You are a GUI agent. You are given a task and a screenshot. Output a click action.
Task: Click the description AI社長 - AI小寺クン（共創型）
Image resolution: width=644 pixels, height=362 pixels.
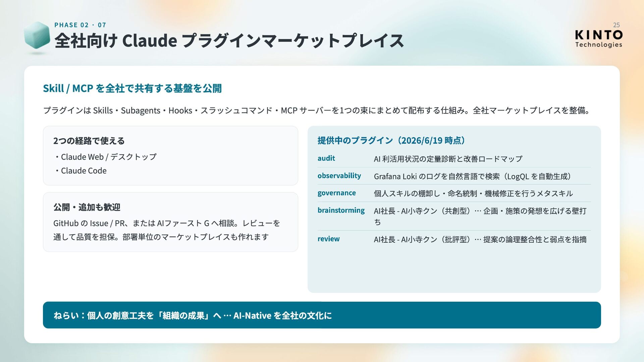tap(480, 216)
